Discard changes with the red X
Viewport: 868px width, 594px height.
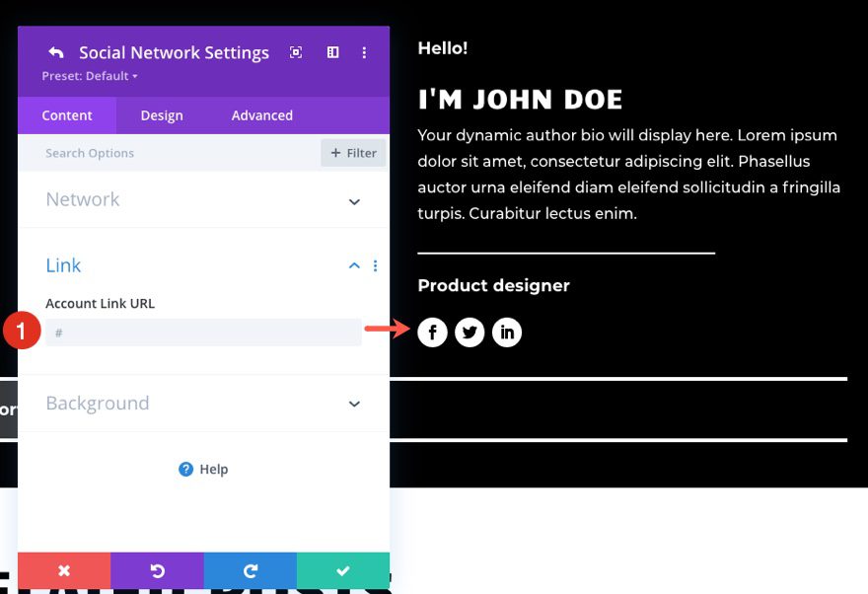[x=64, y=570]
